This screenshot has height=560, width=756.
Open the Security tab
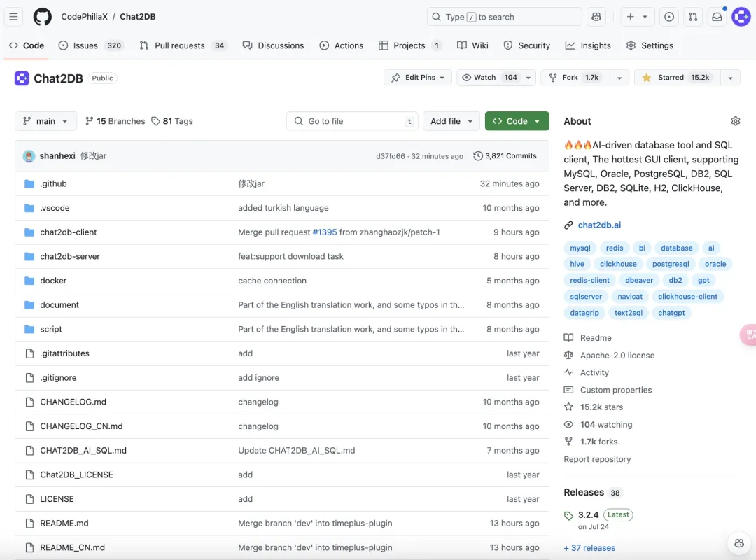(x=527, y=45)
